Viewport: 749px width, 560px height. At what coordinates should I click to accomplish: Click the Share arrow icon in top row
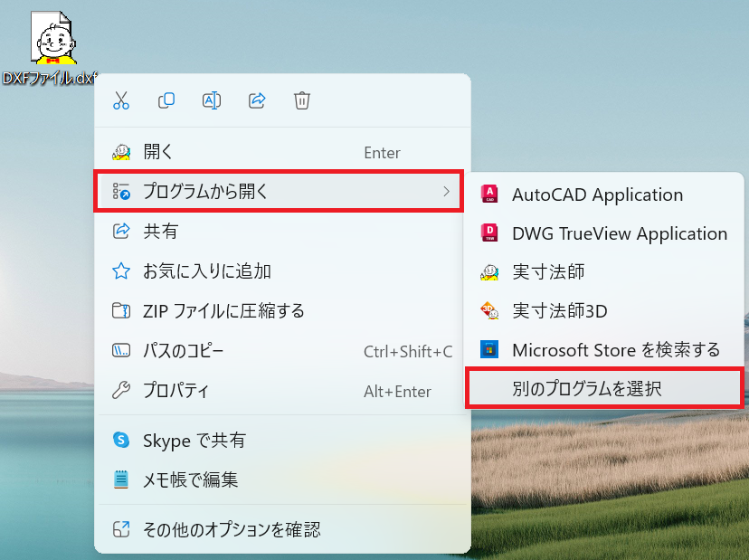[257, 100]
